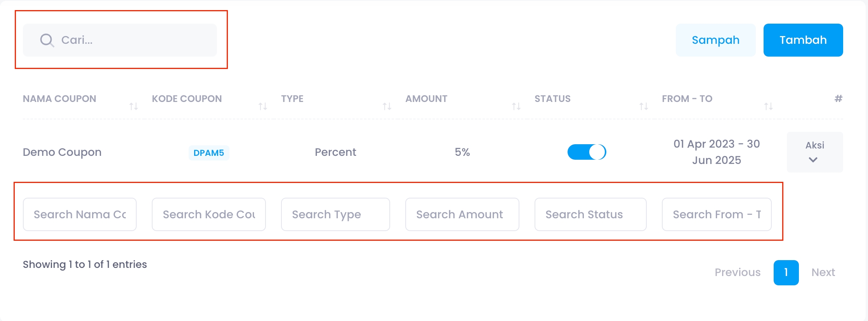Click the Search Type filter field

click(335, 214)
